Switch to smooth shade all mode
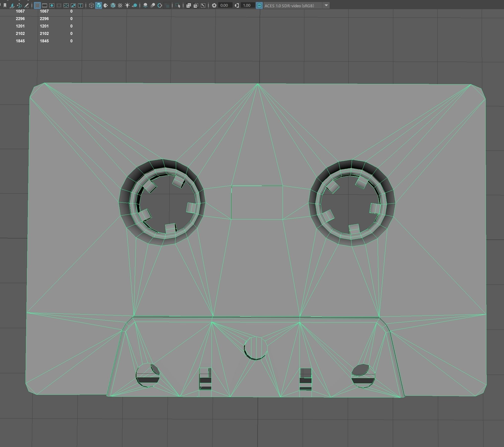 click(99, 5)
